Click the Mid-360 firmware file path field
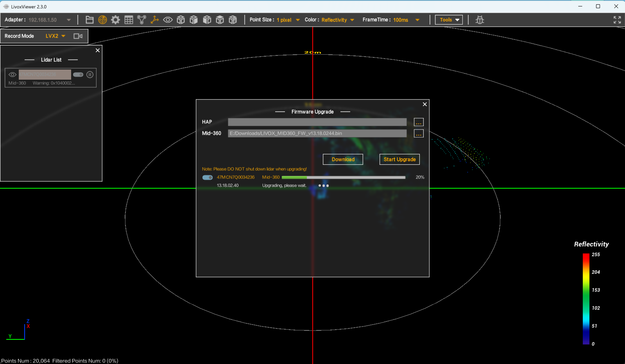The width and height of the screenshot is (625, 364). pos(317,133)
